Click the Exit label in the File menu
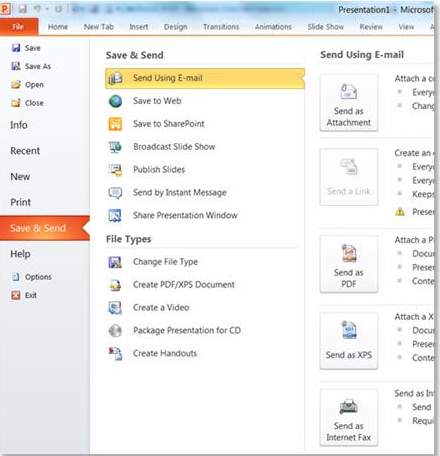This screenshot has width=440, height=456. click(x=31, y=295)
